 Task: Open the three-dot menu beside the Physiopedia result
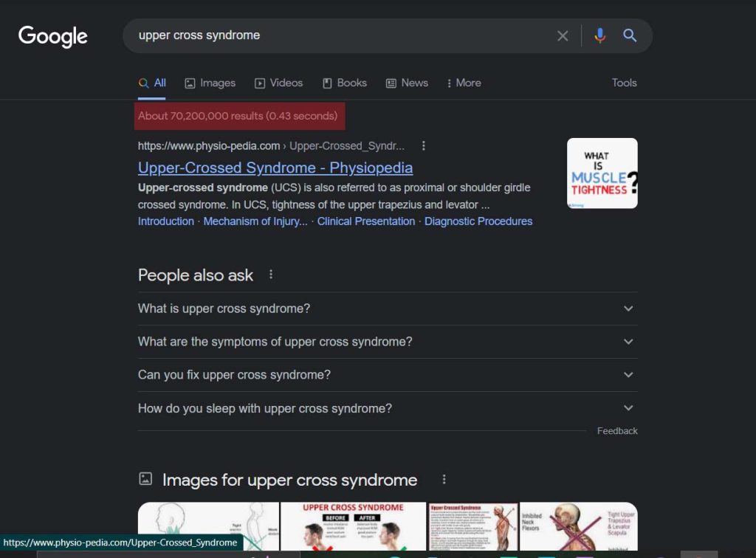click(x=423, y=145)
